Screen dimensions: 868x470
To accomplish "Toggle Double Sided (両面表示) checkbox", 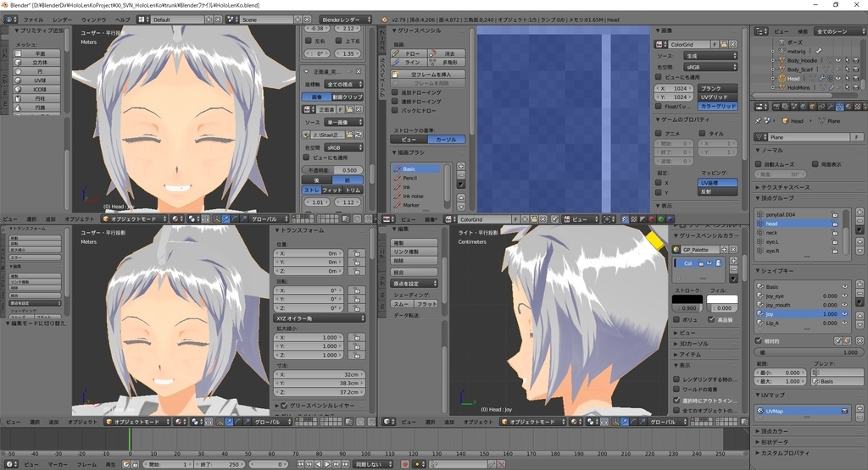I will click(815, 164).
